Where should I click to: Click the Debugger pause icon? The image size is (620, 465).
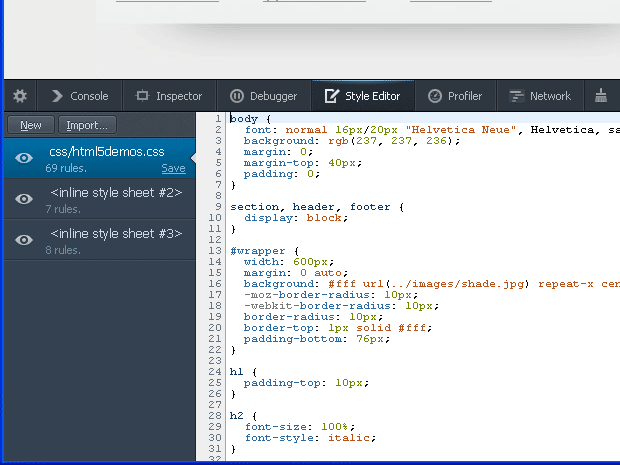(x=237, y=96)
